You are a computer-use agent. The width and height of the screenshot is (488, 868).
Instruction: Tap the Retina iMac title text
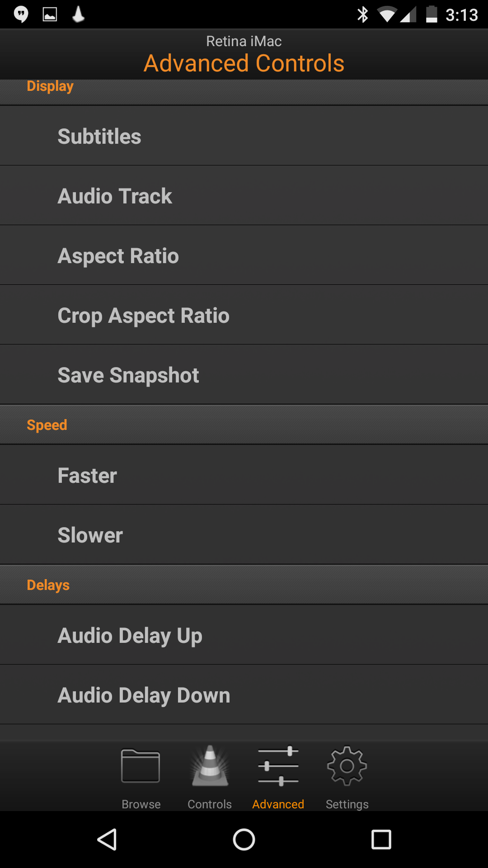[x=244, y=41]
